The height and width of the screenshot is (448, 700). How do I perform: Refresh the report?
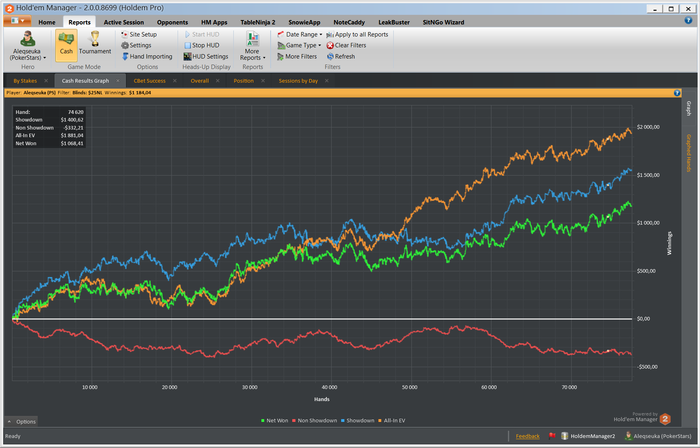coord(341,56)
